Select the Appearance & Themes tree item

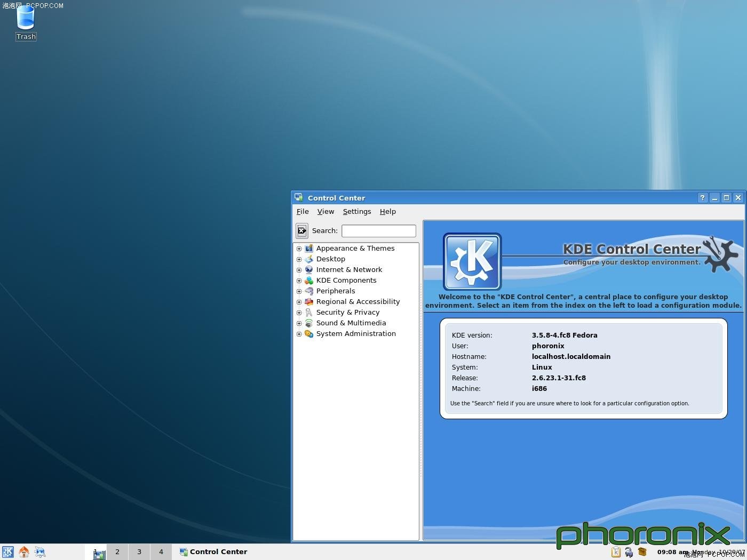click(355, 249)
